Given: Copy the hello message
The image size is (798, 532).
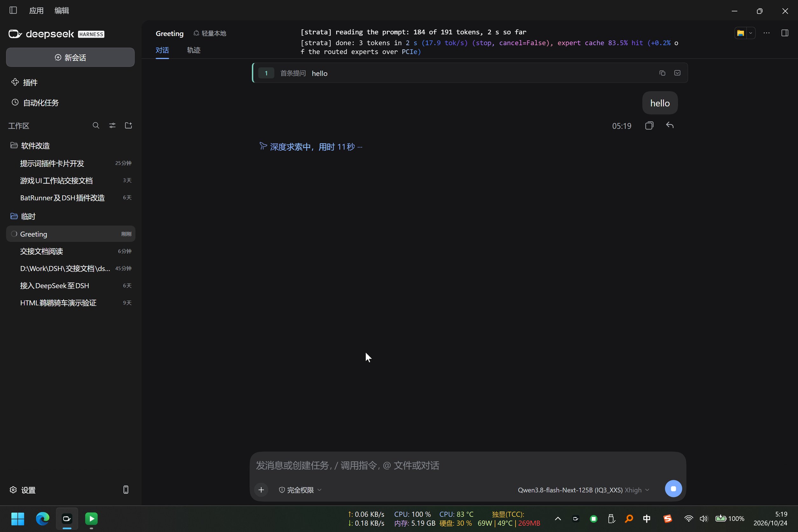Looking at the screenshot, I should [649, 126].
